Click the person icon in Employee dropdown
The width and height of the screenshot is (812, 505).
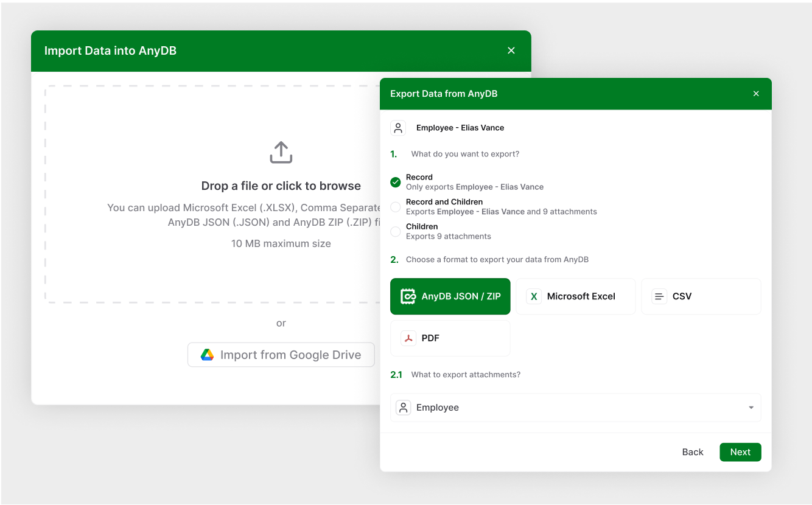coord(403,408)
